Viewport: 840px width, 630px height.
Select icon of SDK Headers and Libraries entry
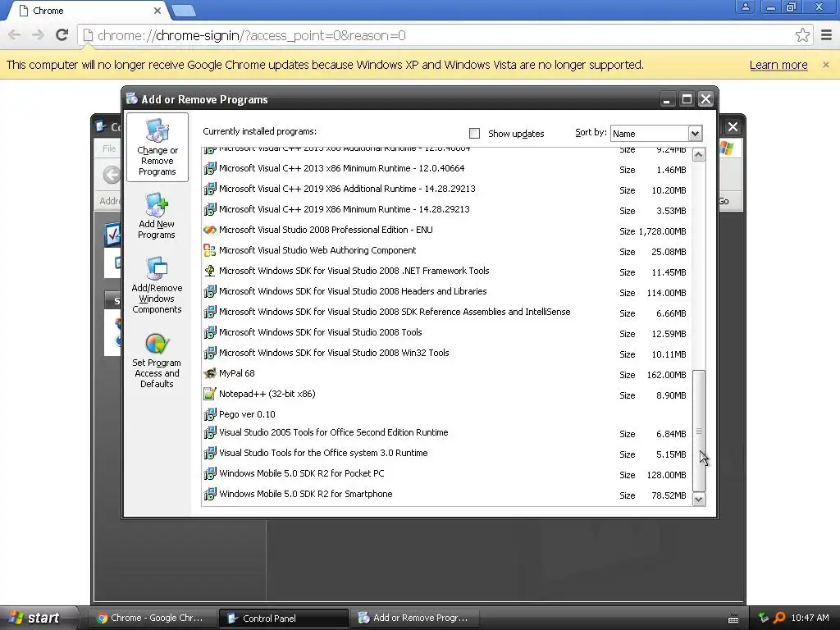(209, 291)
